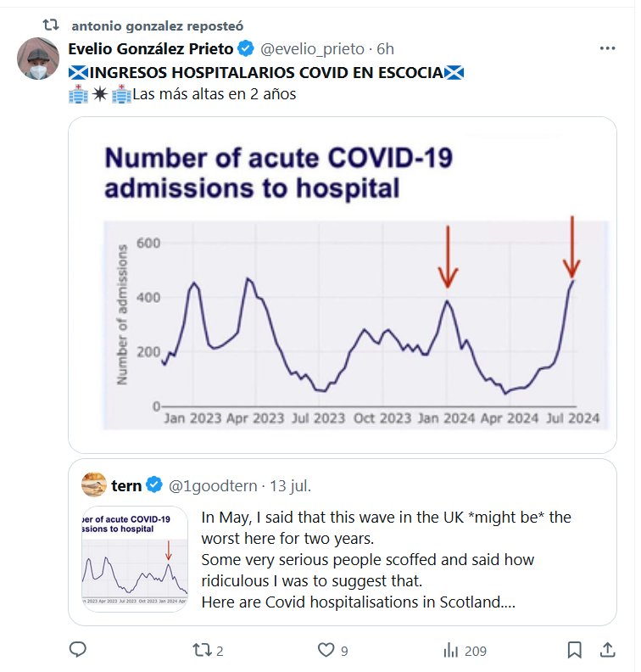Click tern's verified badge

point(154,485)
